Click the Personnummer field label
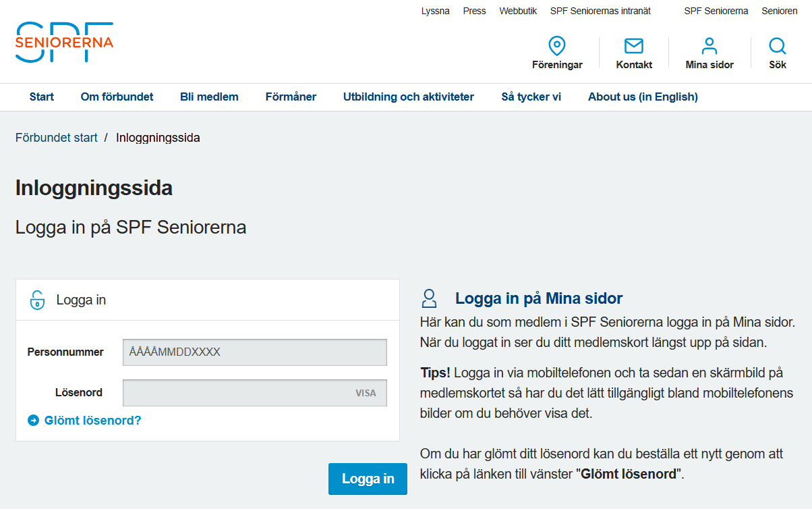This screenshot has width=812, height=509. pyautogui.click(x=65, y=352)
